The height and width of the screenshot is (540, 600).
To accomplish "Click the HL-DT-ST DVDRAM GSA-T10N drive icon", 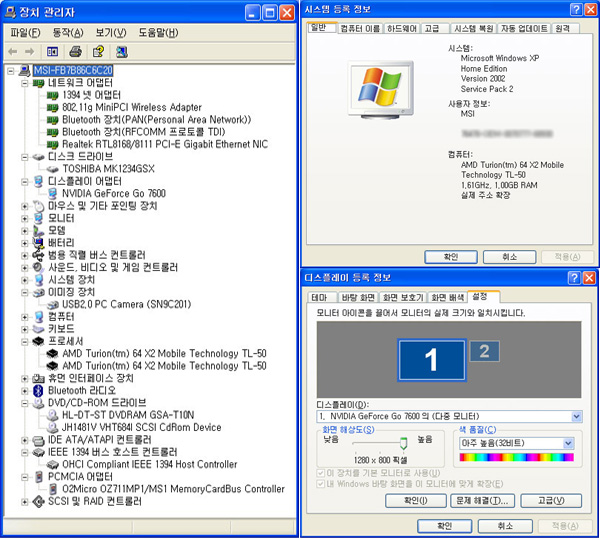I will click(52, 415).
